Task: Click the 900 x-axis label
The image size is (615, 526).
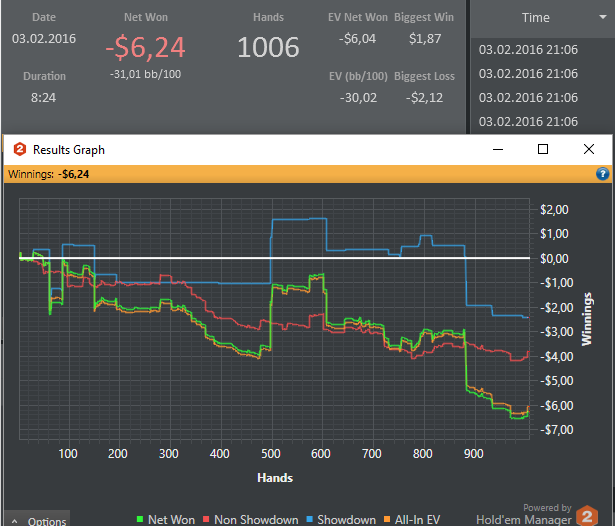Action: point(473,454)
